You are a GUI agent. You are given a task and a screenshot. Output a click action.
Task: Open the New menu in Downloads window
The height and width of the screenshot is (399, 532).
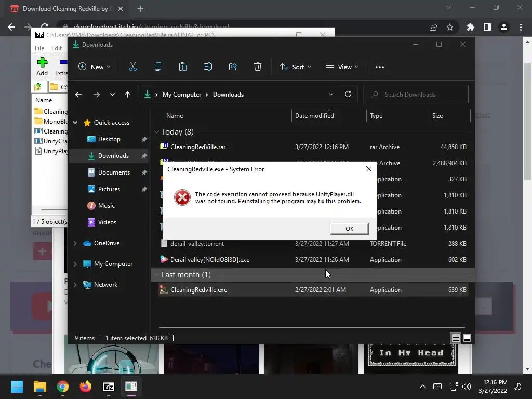pos(95,67)
